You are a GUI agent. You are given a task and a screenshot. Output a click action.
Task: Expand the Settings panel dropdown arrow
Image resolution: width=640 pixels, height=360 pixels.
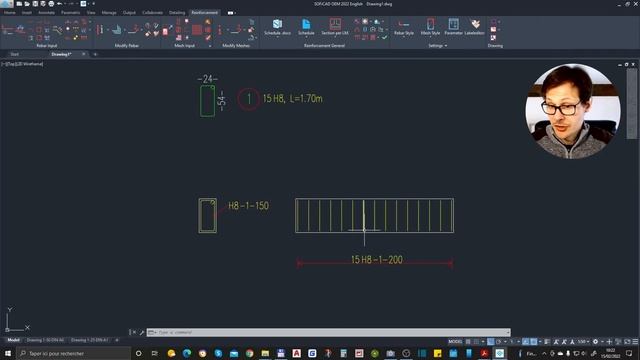click(446, 46)
